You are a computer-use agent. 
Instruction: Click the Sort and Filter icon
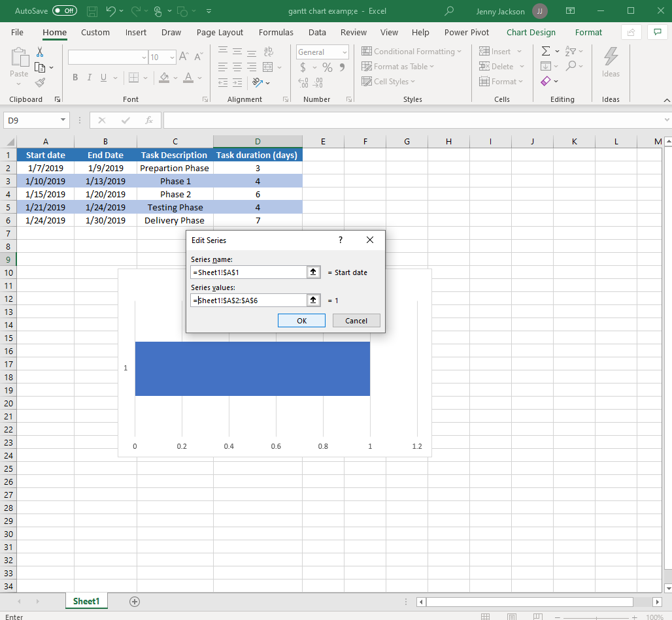coord(571,51)
